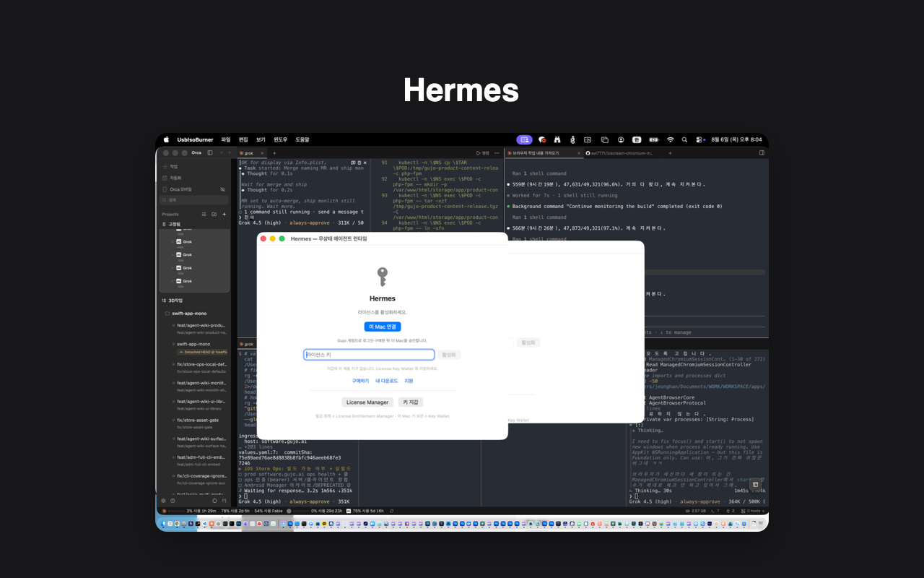Screen dimensions: 924x578
Task: Go back using Orca's left arrow
Action: (221, 152)
